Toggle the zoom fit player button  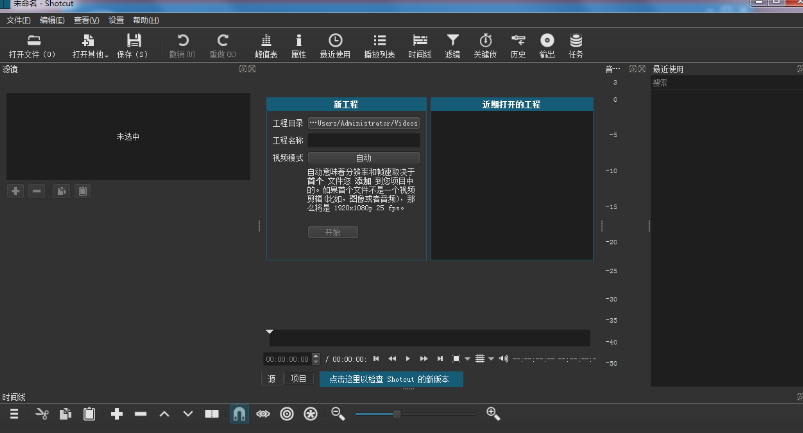pos(456,359)
